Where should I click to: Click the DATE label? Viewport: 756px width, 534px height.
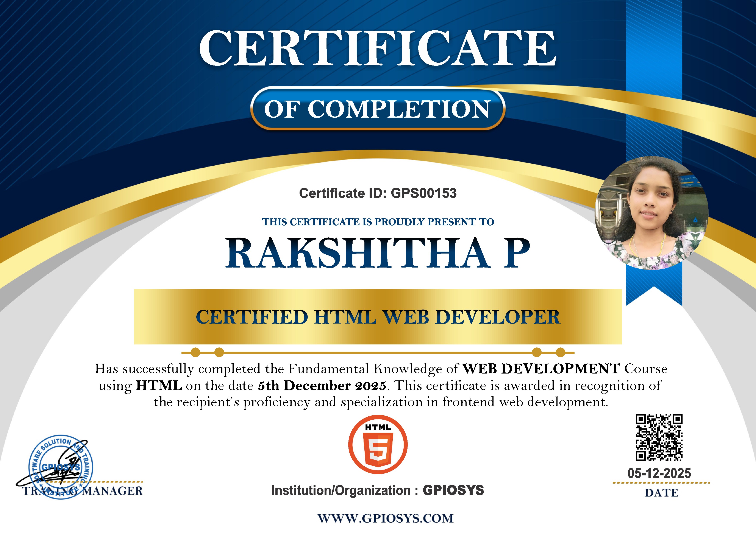pos(661,493)
